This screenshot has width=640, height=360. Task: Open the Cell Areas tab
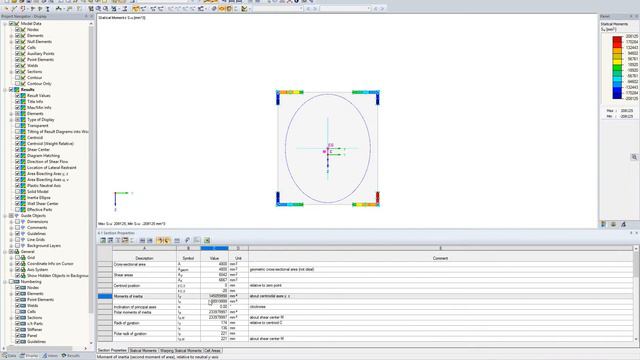212,351
